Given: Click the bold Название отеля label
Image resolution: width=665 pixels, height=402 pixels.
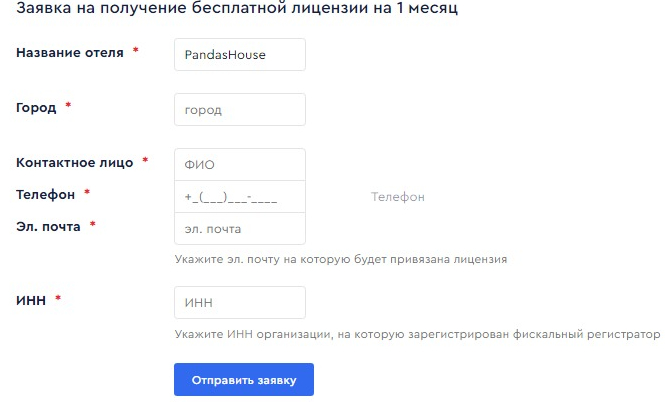Looking at the screenshot, I should (x=70, y=53).
